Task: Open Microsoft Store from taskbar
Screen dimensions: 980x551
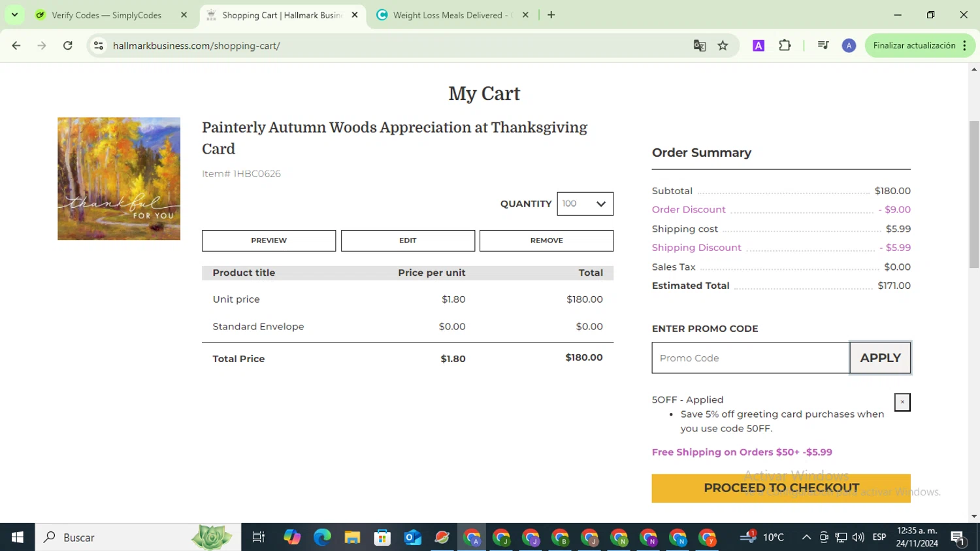Action: tap(382, 537)
